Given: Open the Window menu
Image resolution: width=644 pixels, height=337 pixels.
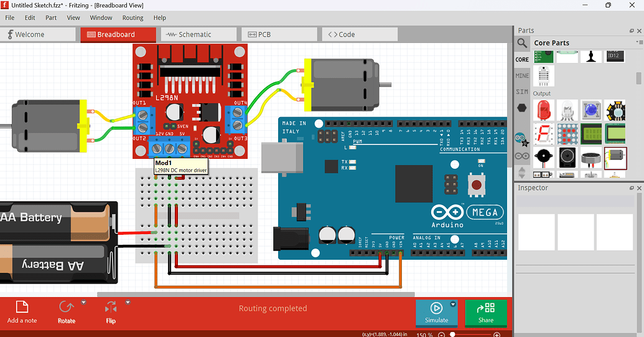Looking at the screenshot, I should click(x=101, y=17).
